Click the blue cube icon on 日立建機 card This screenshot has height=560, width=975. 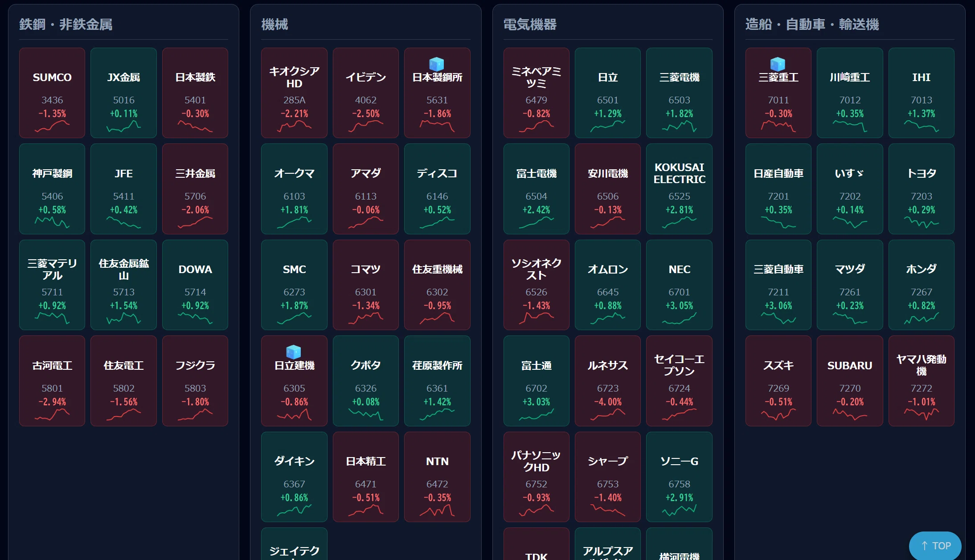point(294,352)
